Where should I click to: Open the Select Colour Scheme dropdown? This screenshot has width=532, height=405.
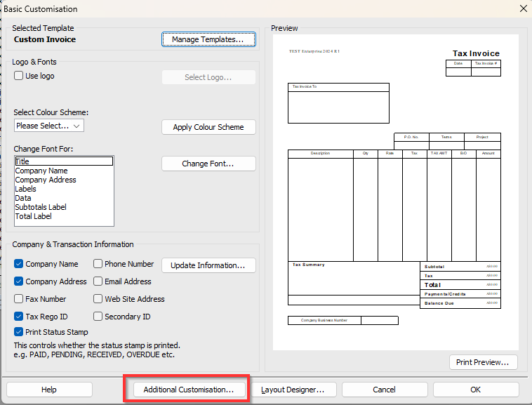(x=49, y=126)
